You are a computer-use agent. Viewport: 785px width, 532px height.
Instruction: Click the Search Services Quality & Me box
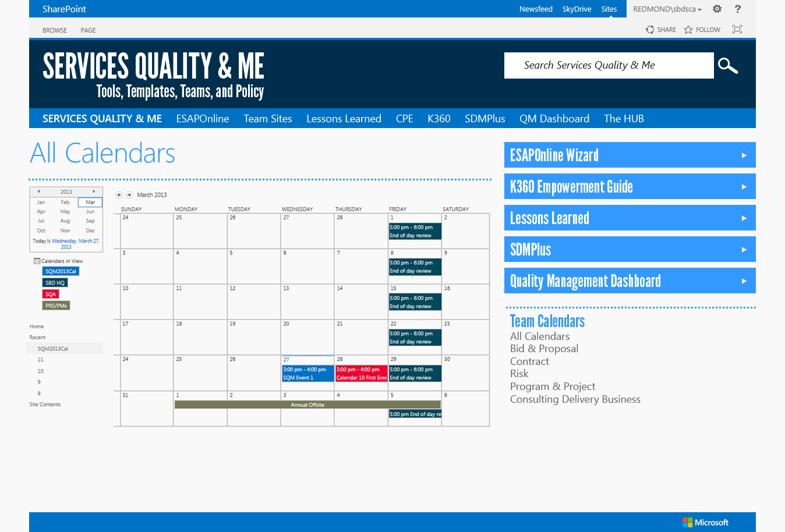[x=609, y=65]
